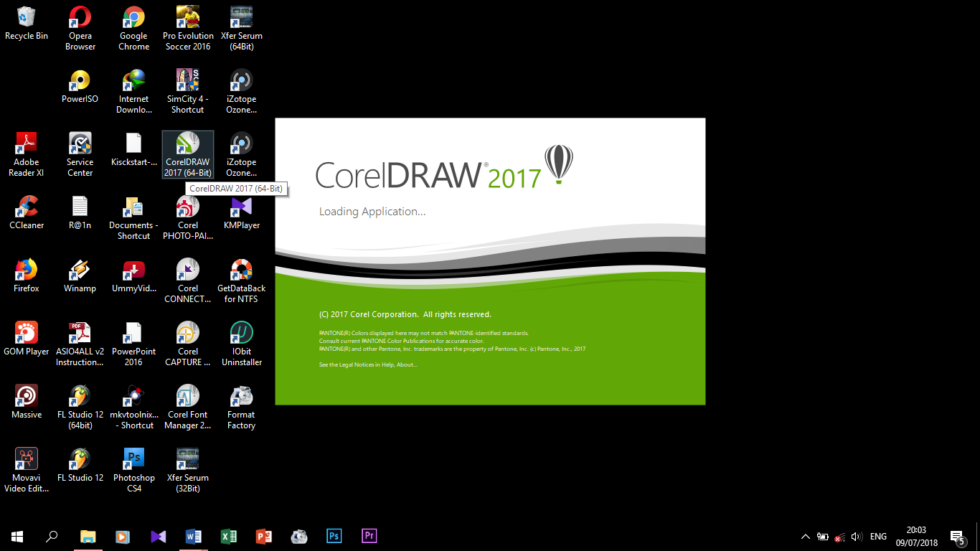The width and height of the screenshot is (980, 551).
Task: Select the CorelDRAW 2017 (64-Bit) desktop shortcut
Action: coord(188,154)
